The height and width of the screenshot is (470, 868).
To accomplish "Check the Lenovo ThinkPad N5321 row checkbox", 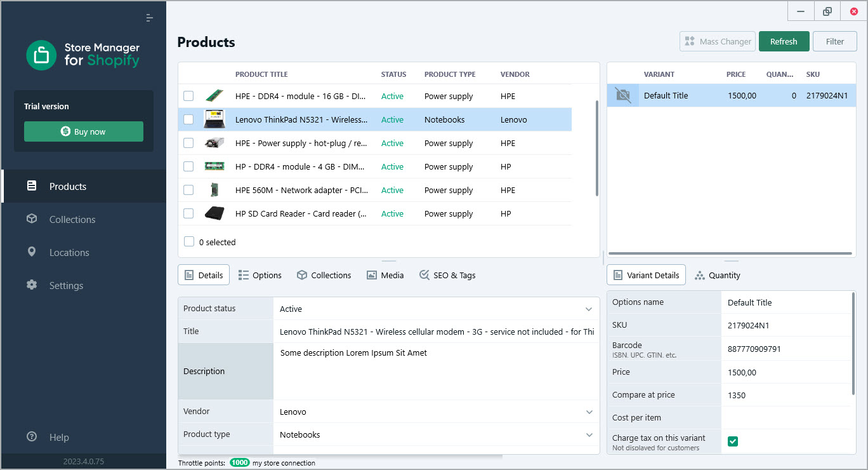I will coord(188,119).
